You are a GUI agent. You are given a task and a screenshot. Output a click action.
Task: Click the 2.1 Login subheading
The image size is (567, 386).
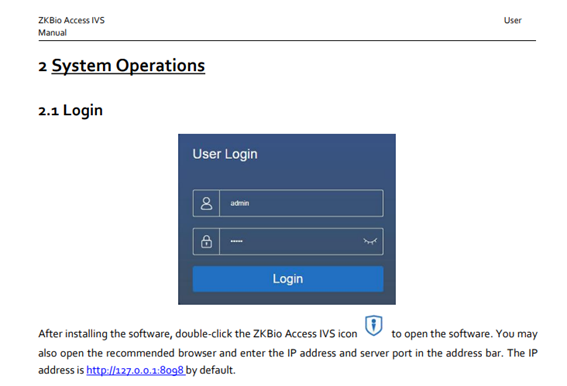tap(71, 110)
